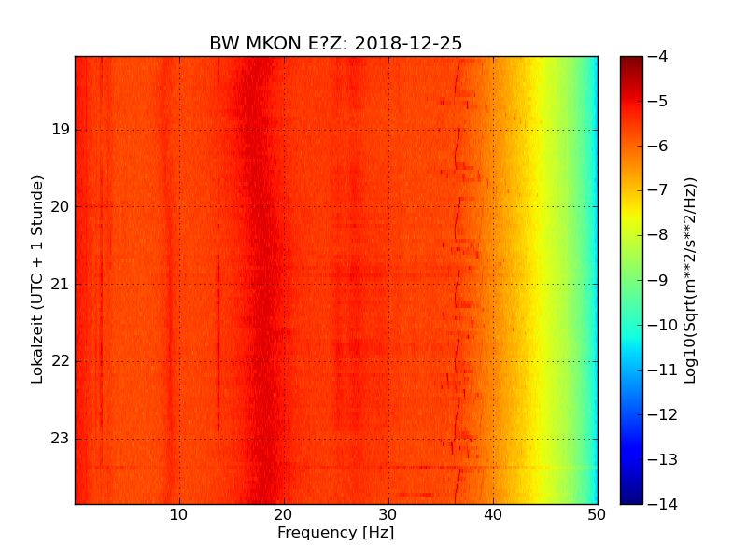This screenshot has width=747, height=560.
Task: Click the 'Lokalzeit (UTC + 1 Stunde)' y-axis label
Action: click(x=37, y=279)
